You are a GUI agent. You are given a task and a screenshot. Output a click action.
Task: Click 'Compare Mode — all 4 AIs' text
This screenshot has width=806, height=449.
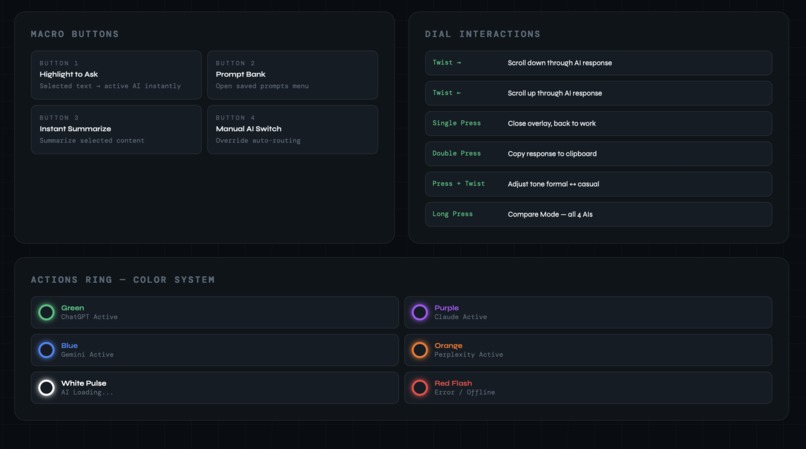click(550, 214)
